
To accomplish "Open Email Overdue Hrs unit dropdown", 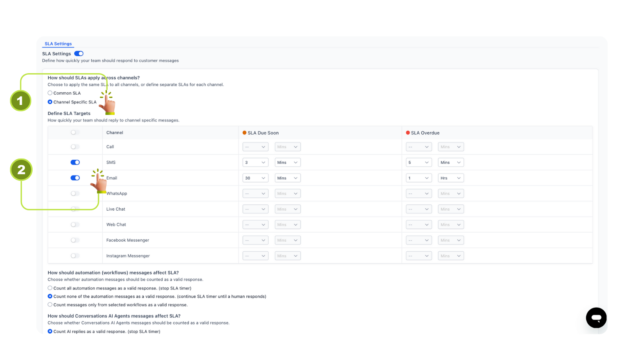I will (x=451, y=178).
